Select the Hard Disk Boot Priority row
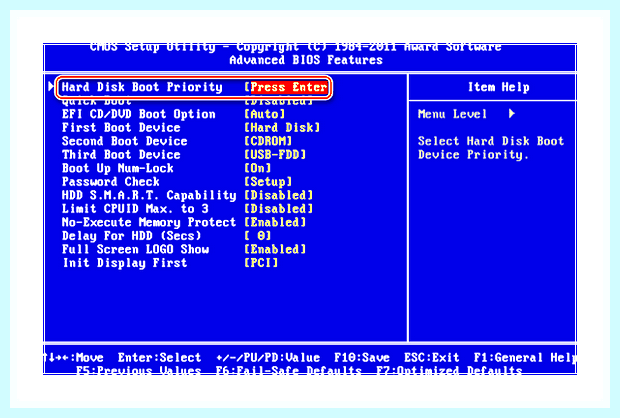 194,87
